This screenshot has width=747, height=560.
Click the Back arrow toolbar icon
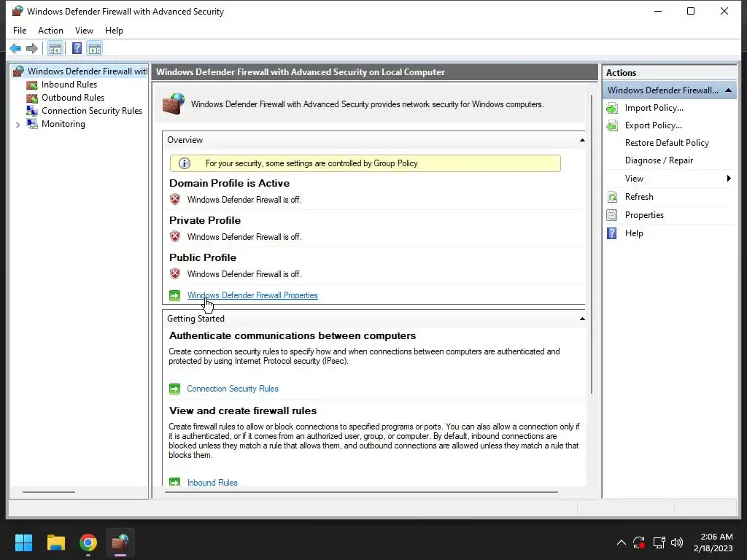[x=15, y=48]
